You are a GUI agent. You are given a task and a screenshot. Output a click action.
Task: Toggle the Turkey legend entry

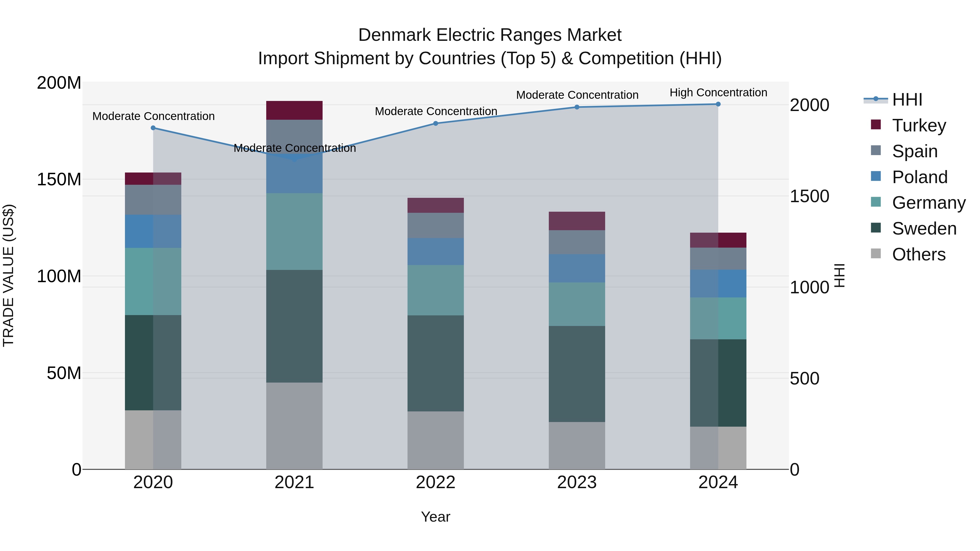pos(908,125)
